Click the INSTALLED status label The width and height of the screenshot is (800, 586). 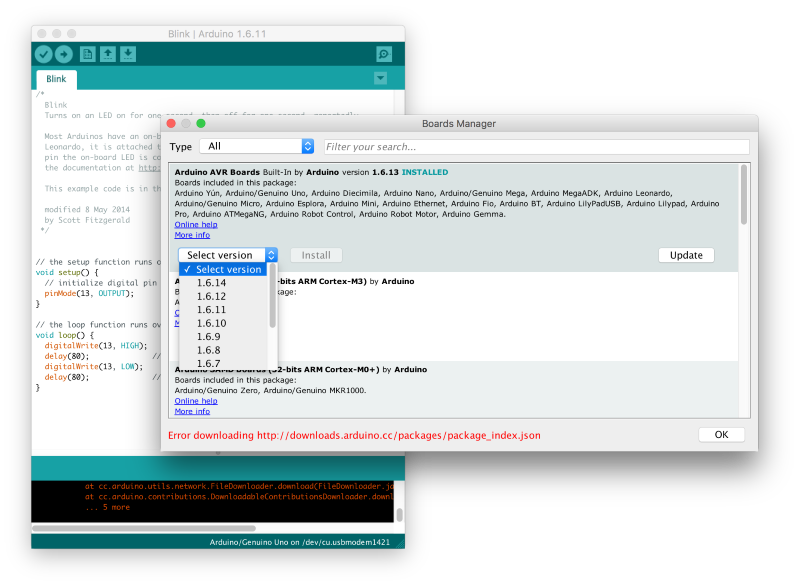click(x=425, y=172)
